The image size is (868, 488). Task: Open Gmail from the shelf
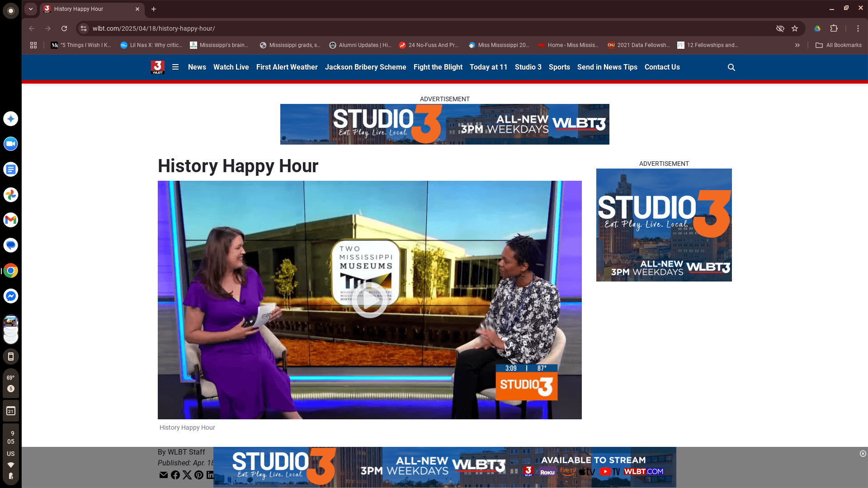point(11,220)
